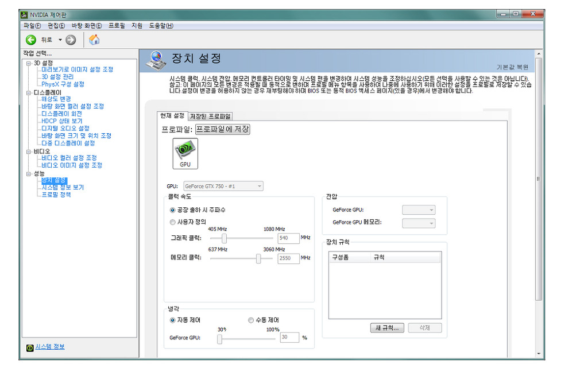
Task: Open 프로필 정책 page
Action: pos(56,195)
